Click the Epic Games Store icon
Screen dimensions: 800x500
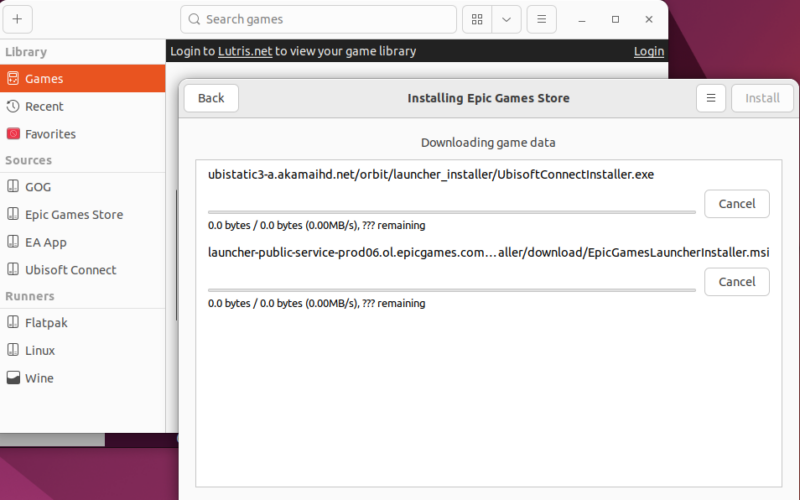(x=13, y=214)
